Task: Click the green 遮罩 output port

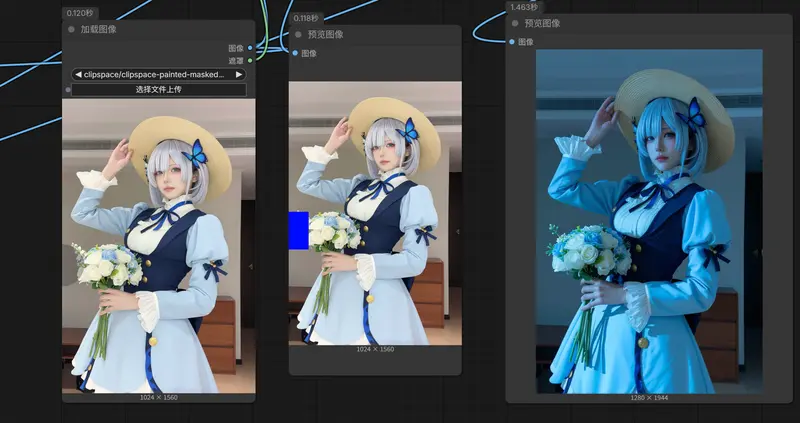Action: (250, 60)
